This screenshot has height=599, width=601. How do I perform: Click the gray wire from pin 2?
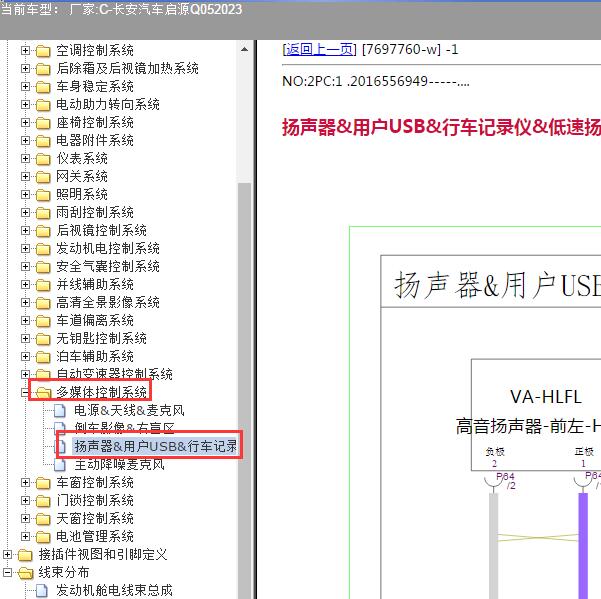click(494, 546)
